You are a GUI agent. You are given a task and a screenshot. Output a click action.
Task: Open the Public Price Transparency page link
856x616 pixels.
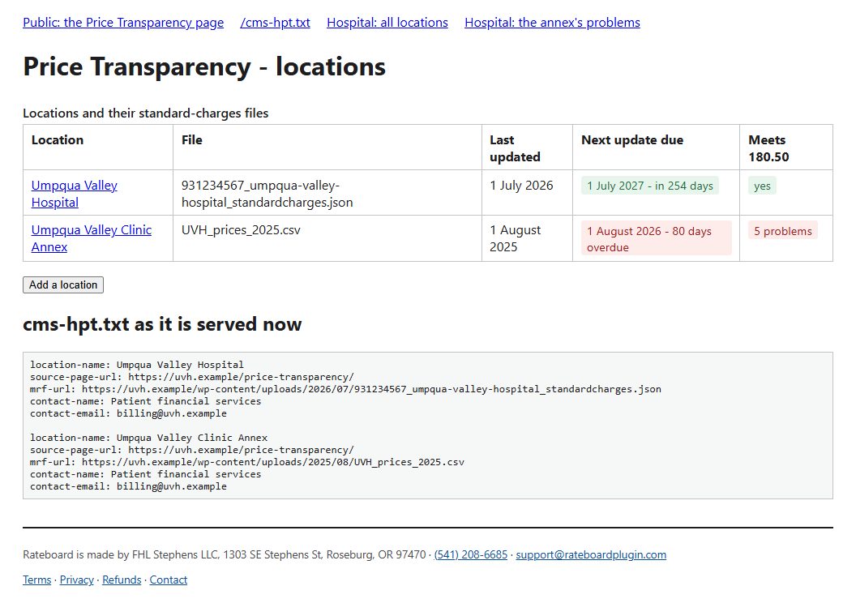(123, 23)
